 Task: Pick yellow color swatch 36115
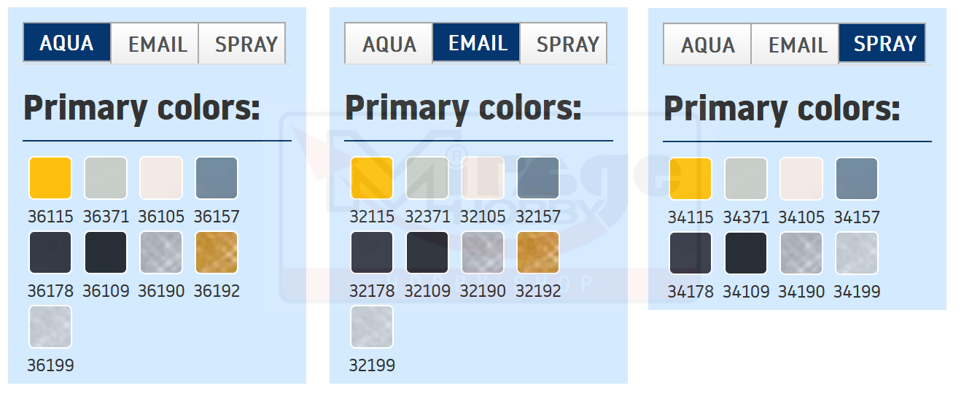(x=50, y=178)
